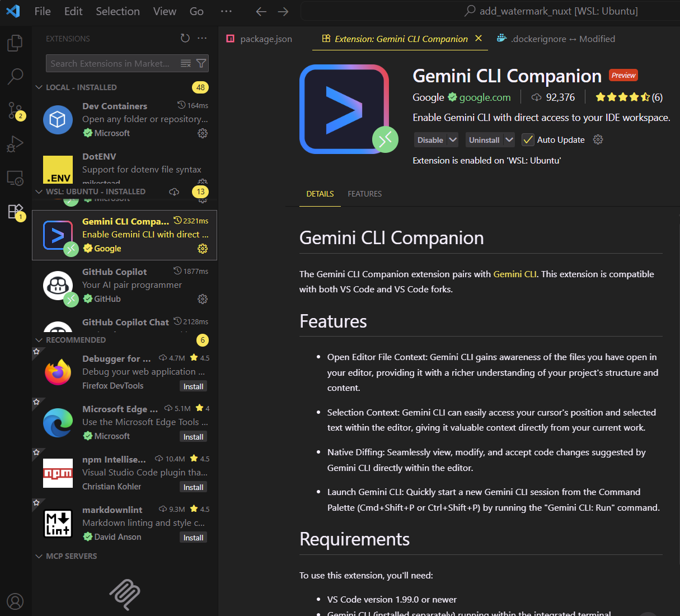Toggle the Auto Update checkbox

click(527, 140)
